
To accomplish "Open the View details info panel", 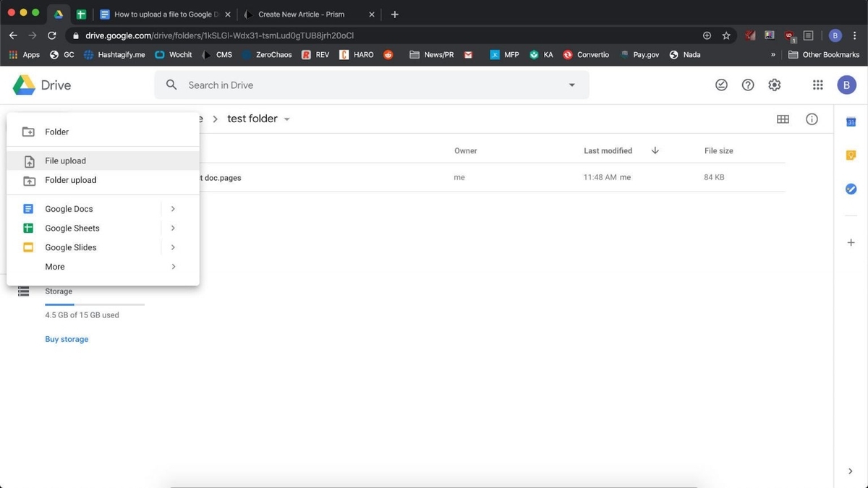I will pos(812,119).
